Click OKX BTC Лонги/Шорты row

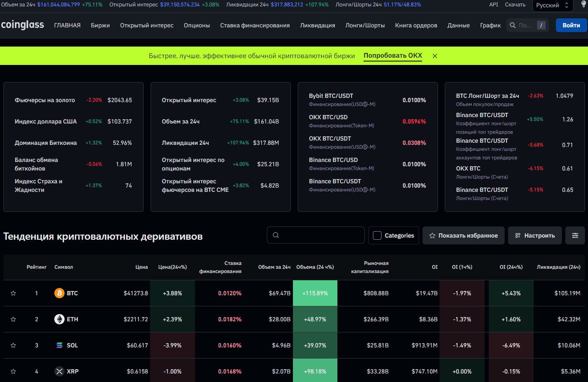point(514,172)
